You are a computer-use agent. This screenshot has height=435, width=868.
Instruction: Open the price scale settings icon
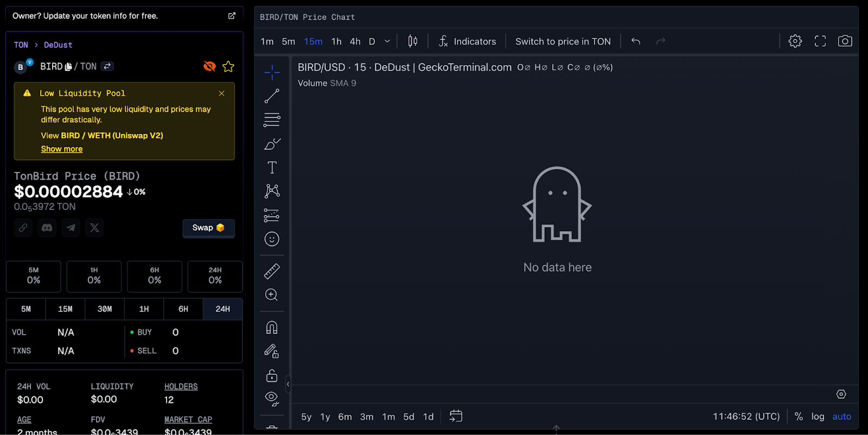(x=841, y=394)
